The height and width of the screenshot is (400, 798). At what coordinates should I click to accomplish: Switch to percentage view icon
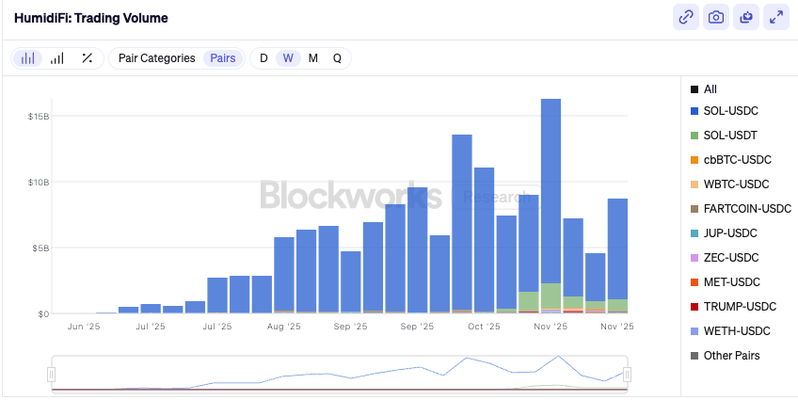tap(87, 58)
